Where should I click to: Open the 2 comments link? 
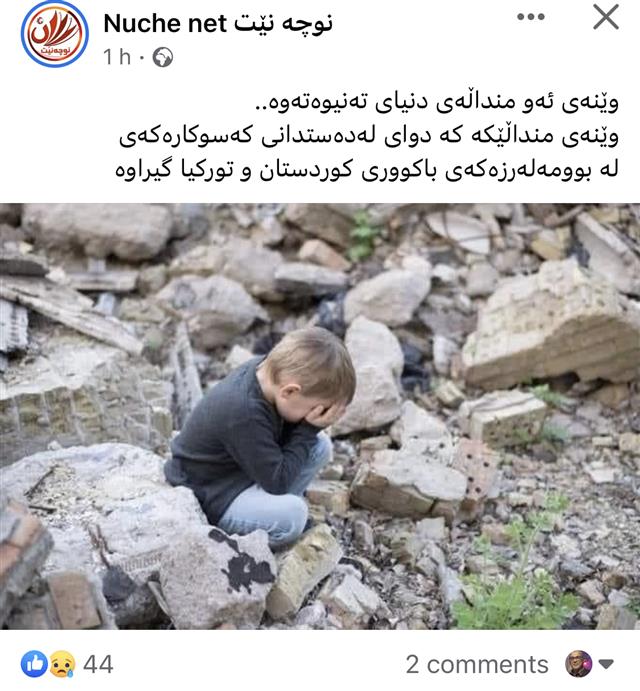477,664
